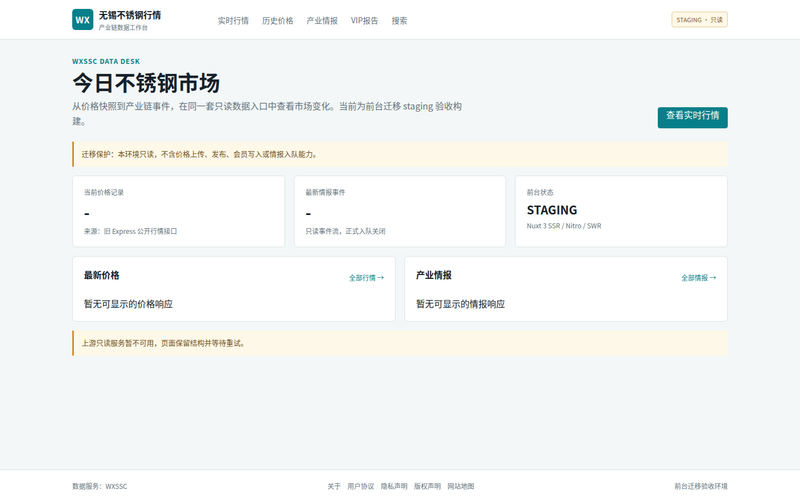Click the 当前价格记录 stat card label

point(104,192)
